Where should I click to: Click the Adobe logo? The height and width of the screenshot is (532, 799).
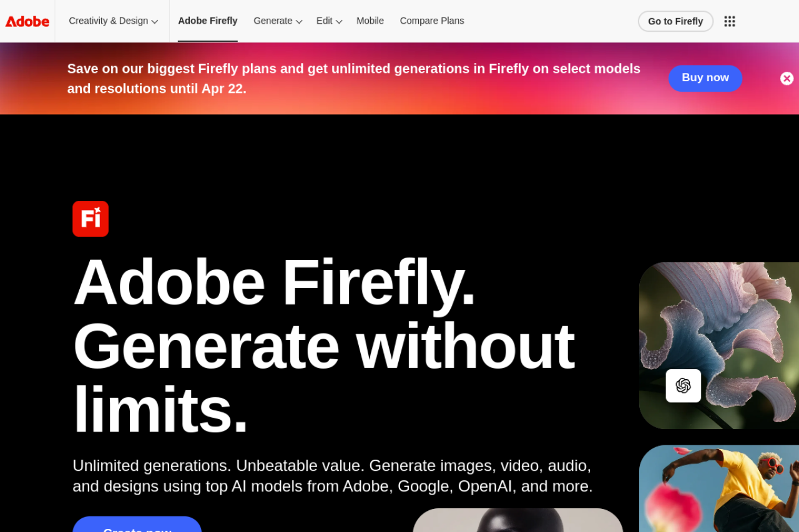27,21
